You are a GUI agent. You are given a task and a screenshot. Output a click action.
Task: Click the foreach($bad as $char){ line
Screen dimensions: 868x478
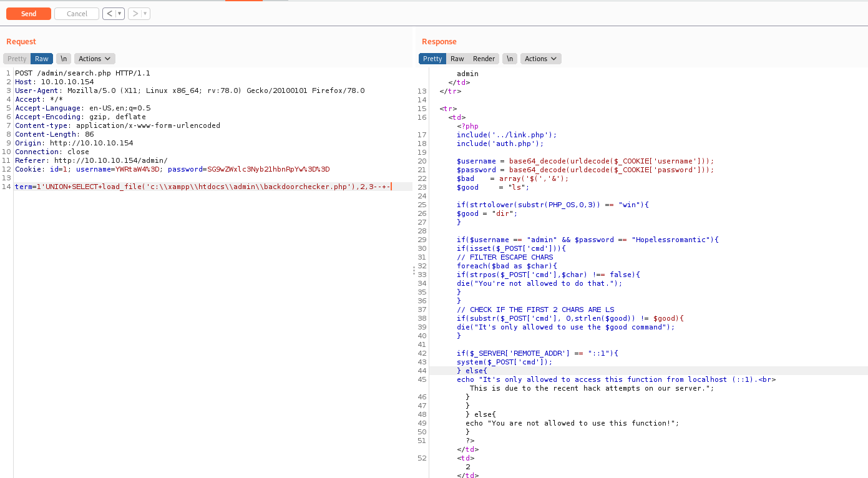point(507,266)
